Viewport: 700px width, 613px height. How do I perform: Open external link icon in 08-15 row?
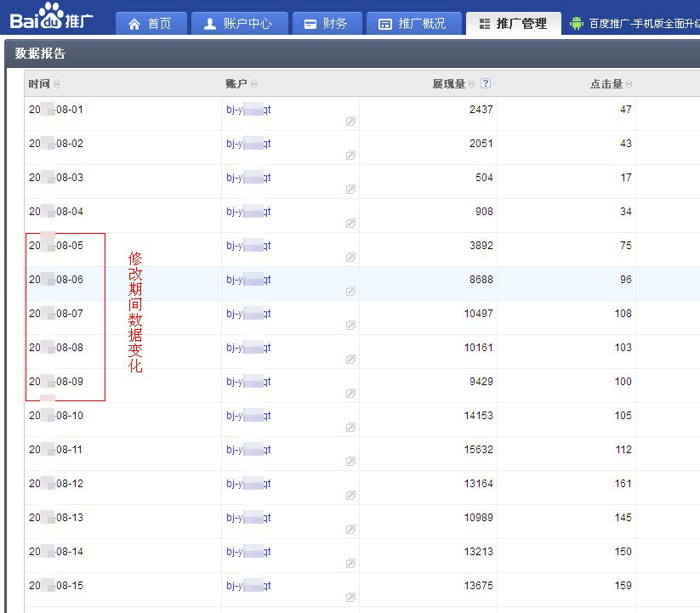tap(350, 598)
